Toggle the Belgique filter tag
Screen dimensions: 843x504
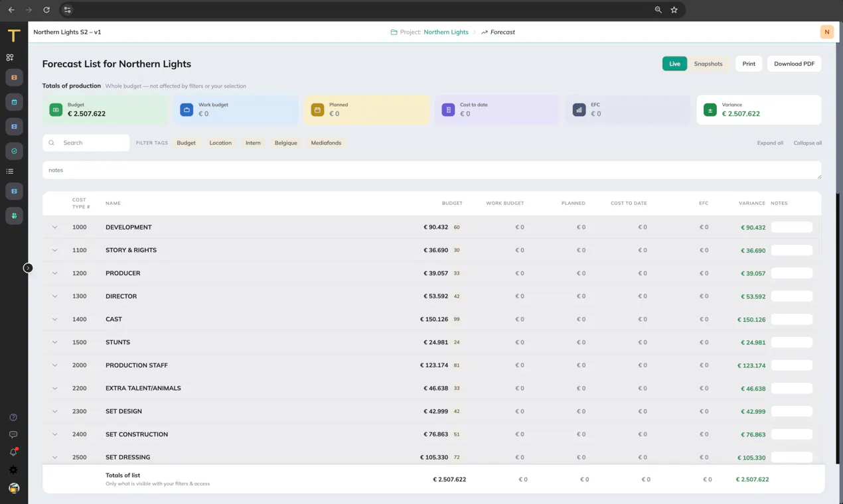[x=286, y=143]
